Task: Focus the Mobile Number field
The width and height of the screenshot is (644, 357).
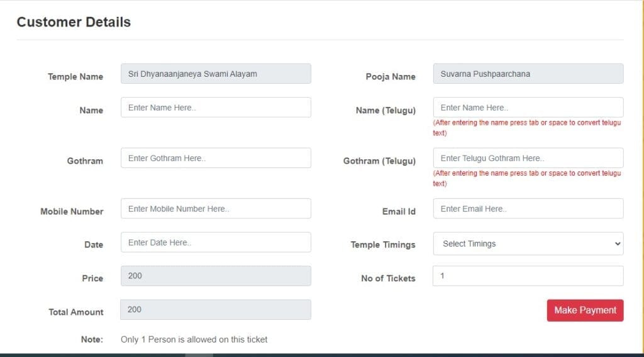Action: click(216, 208)
